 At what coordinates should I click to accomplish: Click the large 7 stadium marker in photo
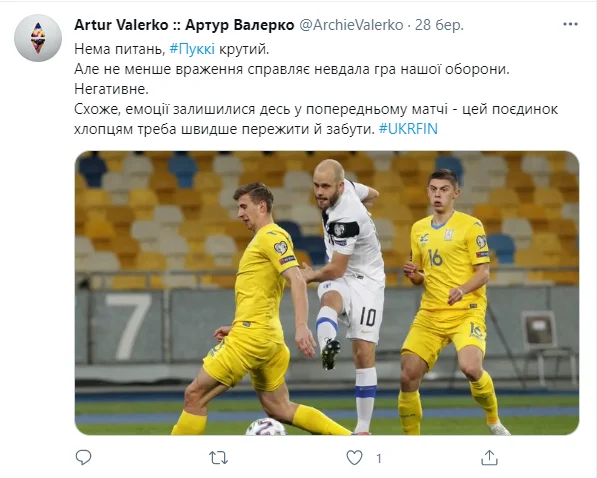[128, 326]
